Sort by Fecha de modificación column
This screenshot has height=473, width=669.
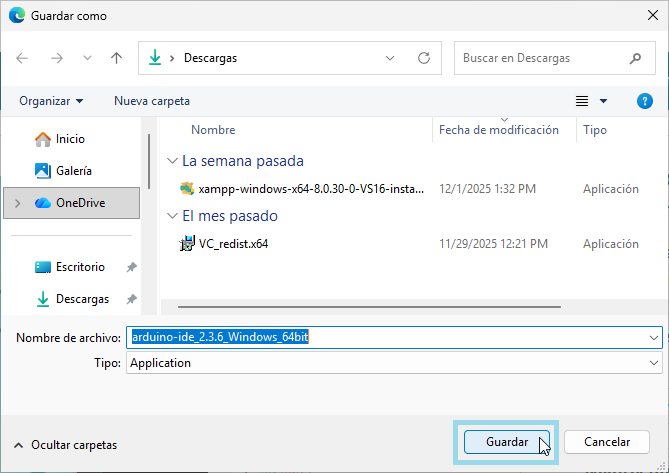[x=499, y=130]
